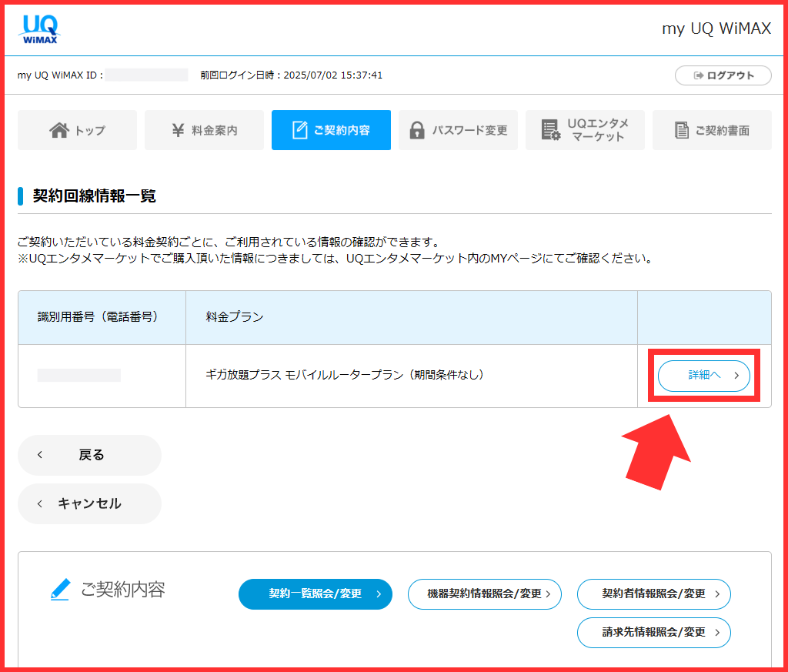Click the blue pencil icon beside ご契約内容 heading
This screenshot has width=788, height=672.
(x=60, y=589)
